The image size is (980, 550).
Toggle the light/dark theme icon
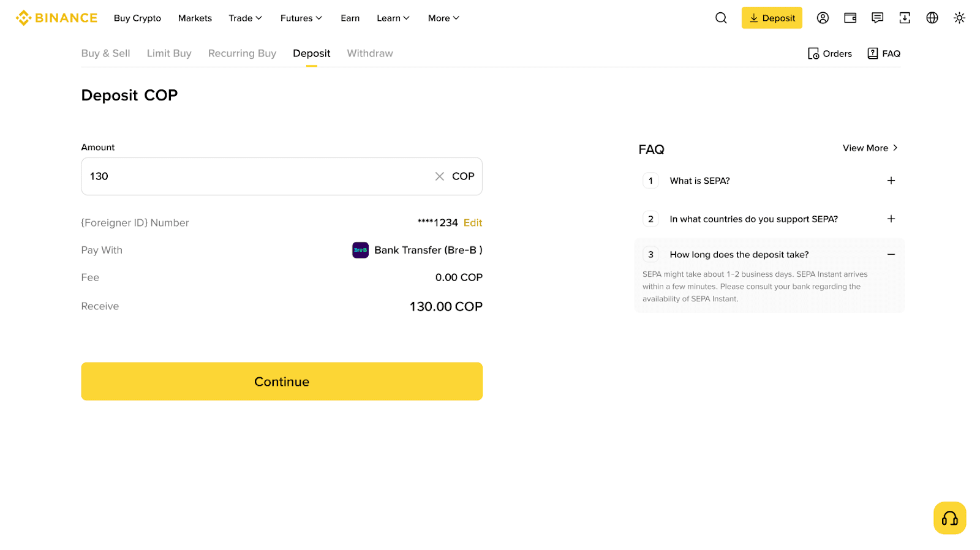959,18
